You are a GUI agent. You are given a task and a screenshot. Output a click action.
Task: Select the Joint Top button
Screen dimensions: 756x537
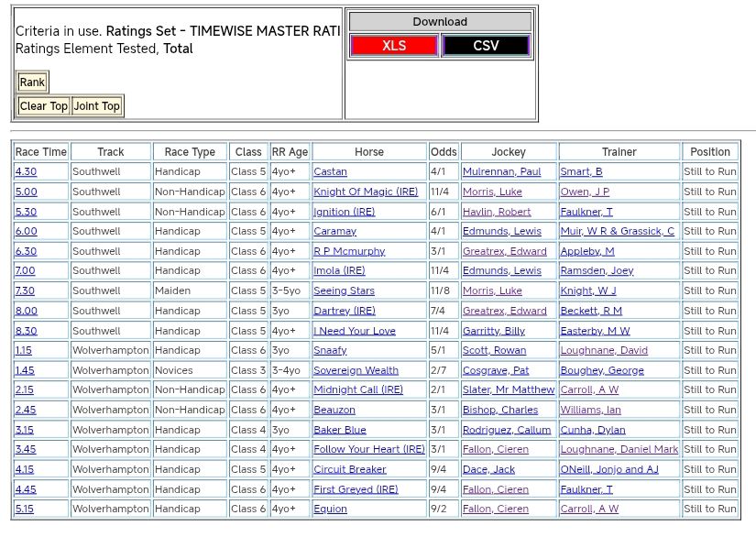click(x=97, y=106)
